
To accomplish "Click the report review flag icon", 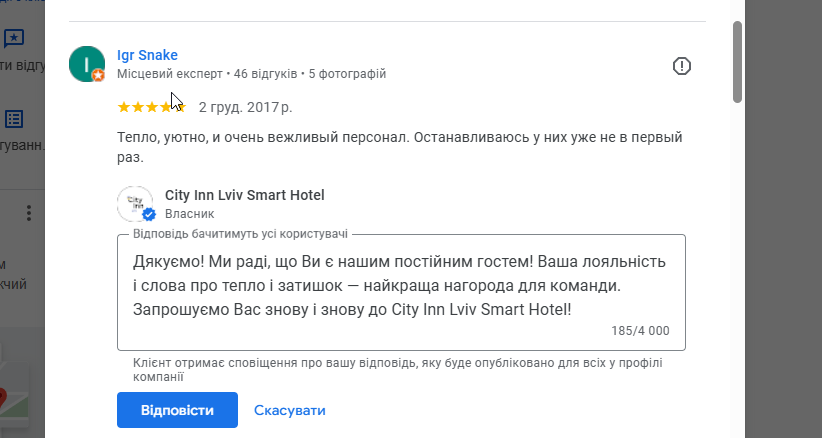I will (x=682, y=66).
